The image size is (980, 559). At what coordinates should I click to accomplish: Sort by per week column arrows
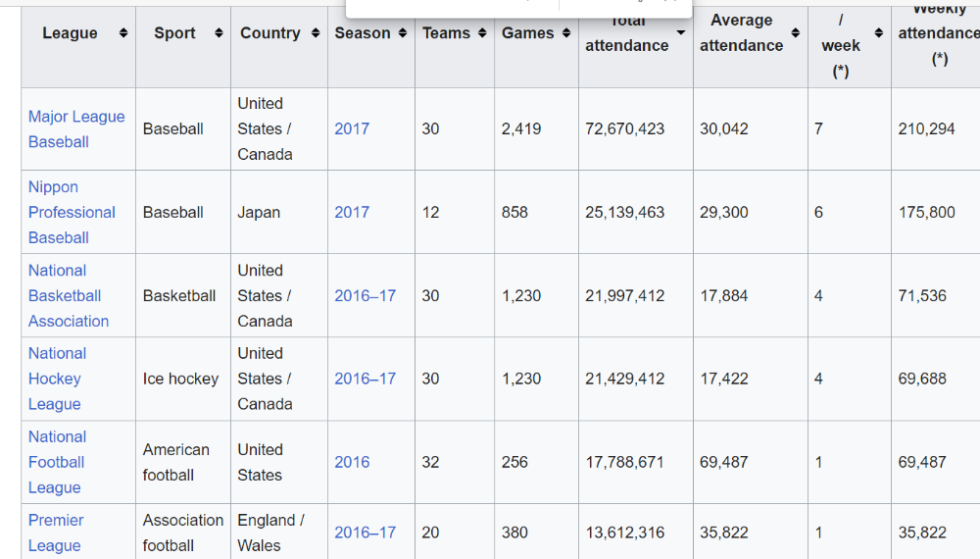click(879, 33)
